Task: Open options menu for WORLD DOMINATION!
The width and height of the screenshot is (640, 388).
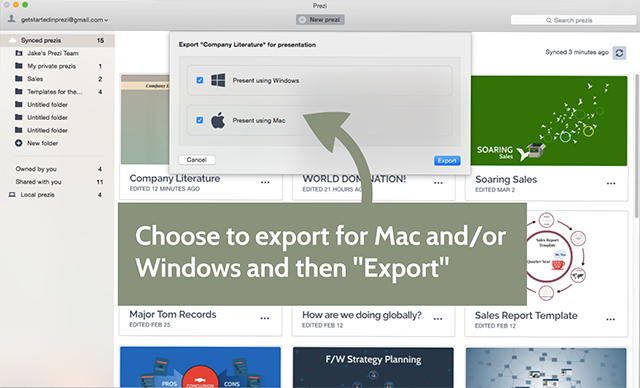Action: pyautogui.click(x=438, y=183)
